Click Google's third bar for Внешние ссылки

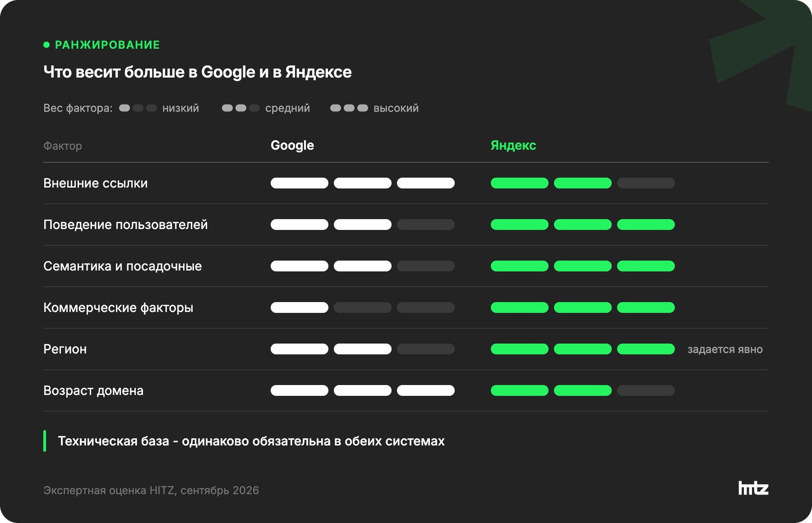[426, 183]
